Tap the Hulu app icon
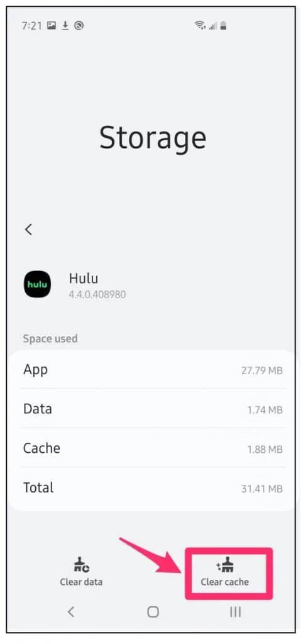308x644 pixels. pos(37,284)
